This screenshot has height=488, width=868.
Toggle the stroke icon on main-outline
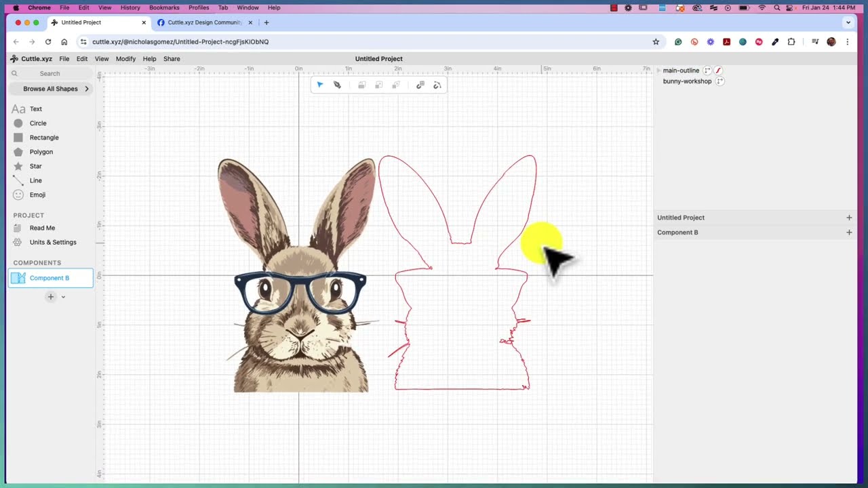tap(718, 70)
